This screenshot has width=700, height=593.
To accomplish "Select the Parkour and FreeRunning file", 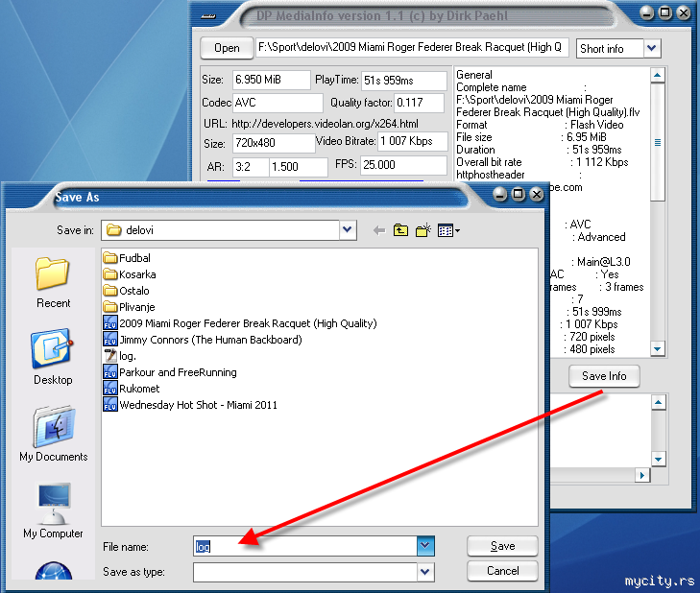I will coord(170,372).
